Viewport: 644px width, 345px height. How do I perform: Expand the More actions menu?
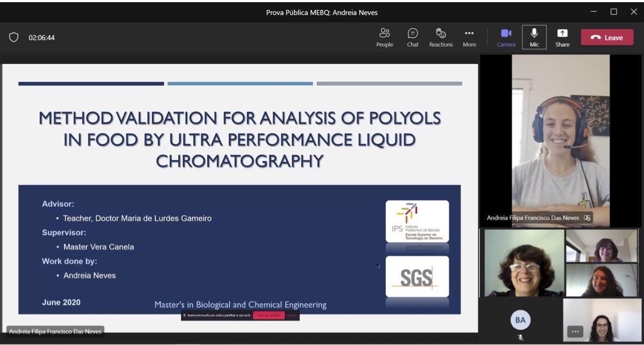pos(469,38)
